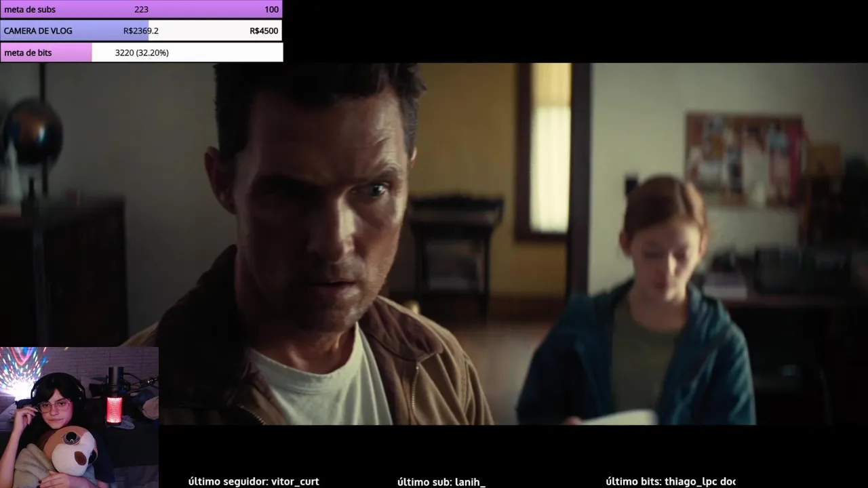Click the streamer webcam overlay
Viewport: 868px width, 488px height.
coord(79,418)
